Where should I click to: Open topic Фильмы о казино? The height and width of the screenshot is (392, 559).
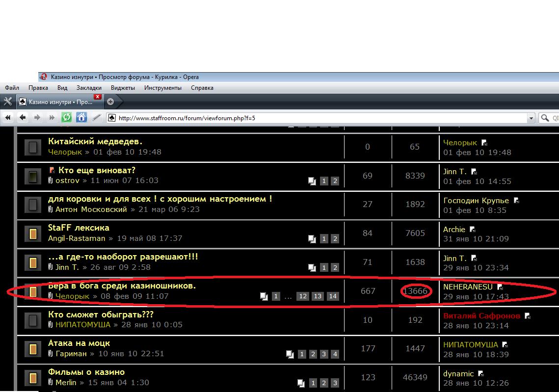(x=86, y=372)
